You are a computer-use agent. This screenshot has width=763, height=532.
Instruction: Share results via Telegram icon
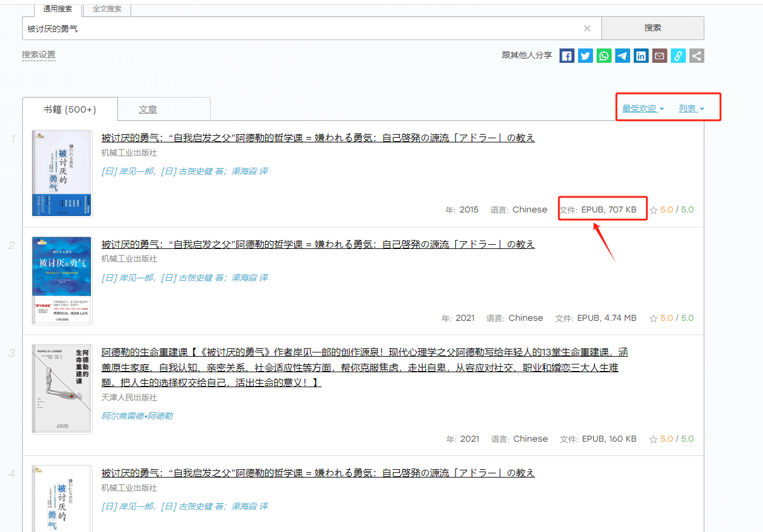[x=622, y=56]
